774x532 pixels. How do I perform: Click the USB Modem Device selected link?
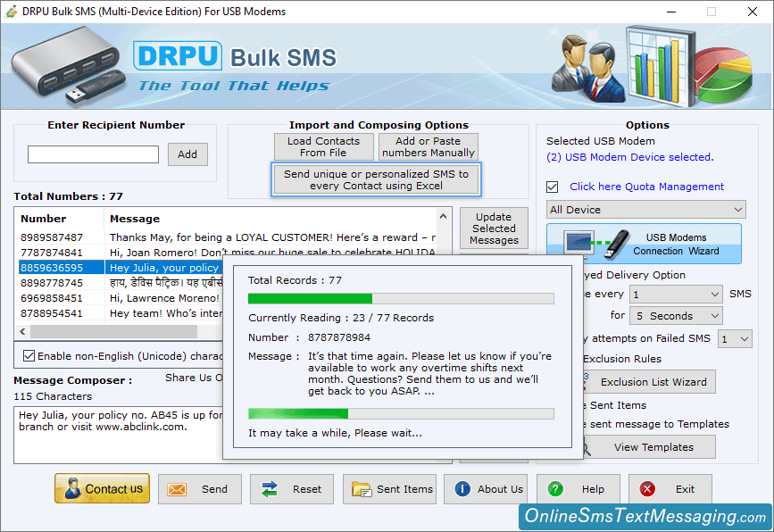click(x=630, y=157)
